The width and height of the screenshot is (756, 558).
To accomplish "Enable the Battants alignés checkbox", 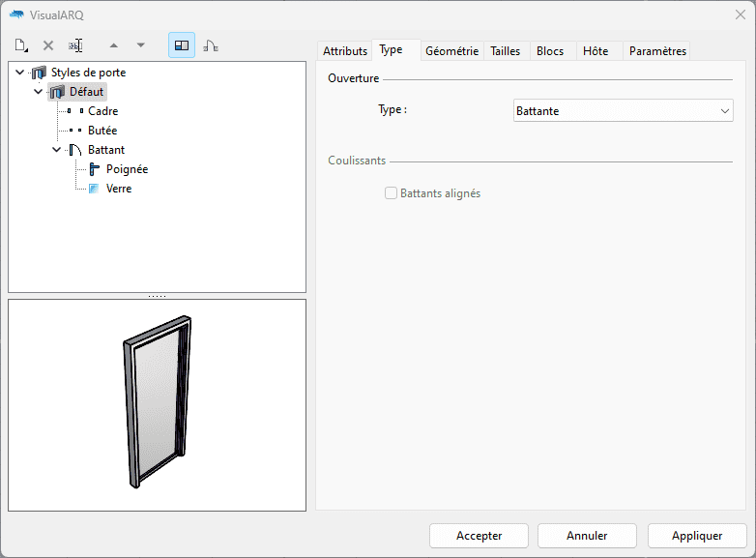I will [x=391, y=192].
